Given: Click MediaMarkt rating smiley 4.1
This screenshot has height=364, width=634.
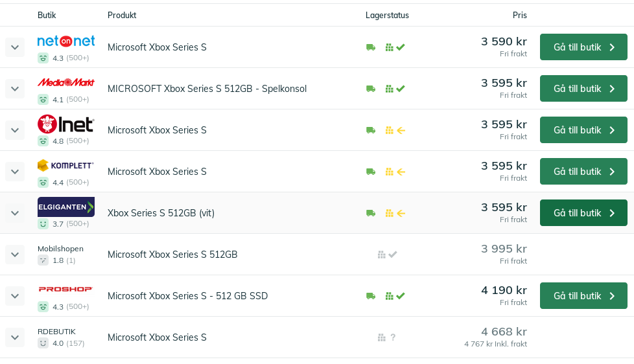Looking at the screenshot, I should 43,99.
